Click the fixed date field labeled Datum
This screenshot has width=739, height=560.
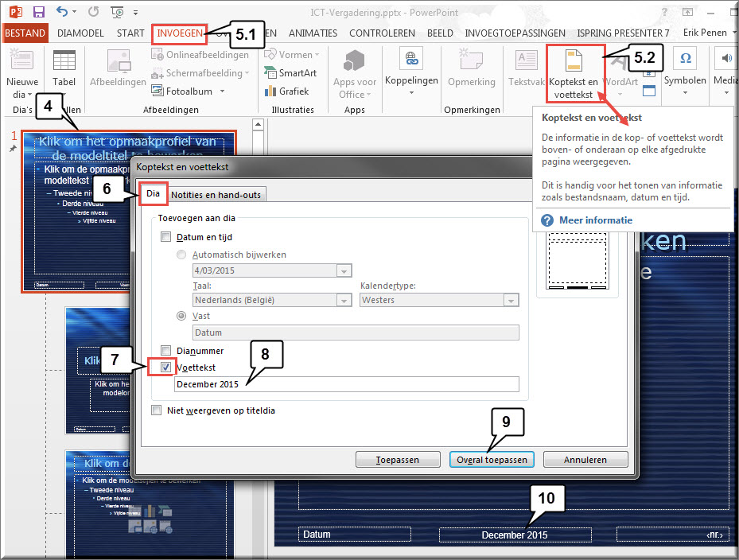(x=356, y=332)
